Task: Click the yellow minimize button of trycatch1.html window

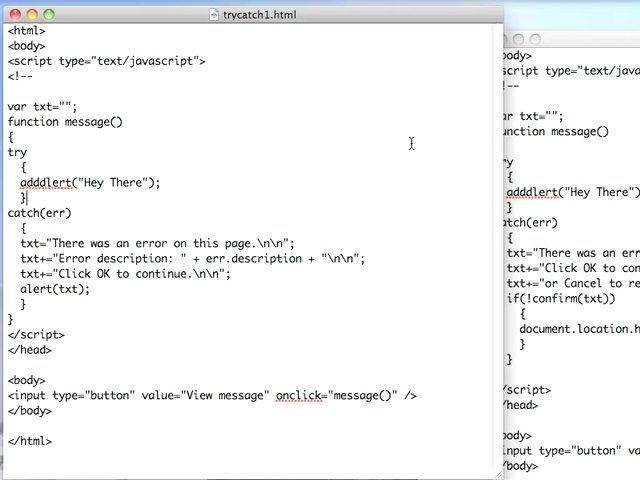Action: [32, 15]
